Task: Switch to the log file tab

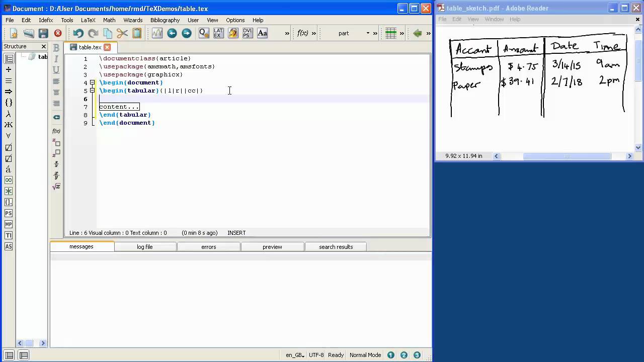Action: tap(145, 247)
